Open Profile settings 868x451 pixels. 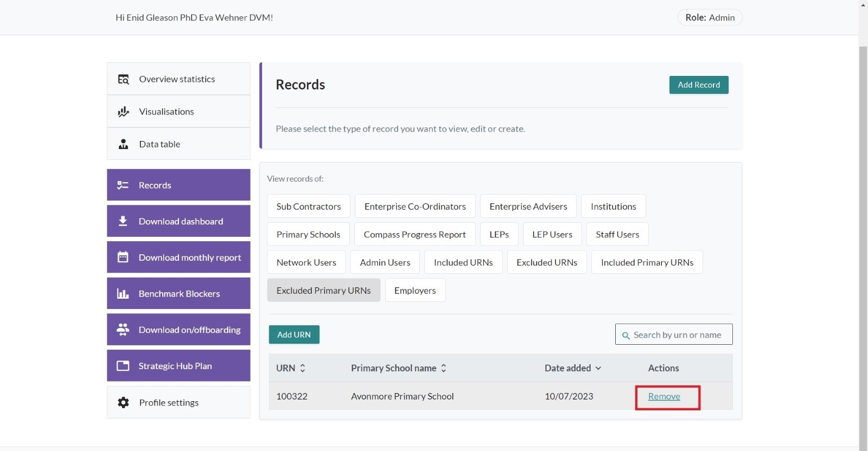tap(178, 402)
